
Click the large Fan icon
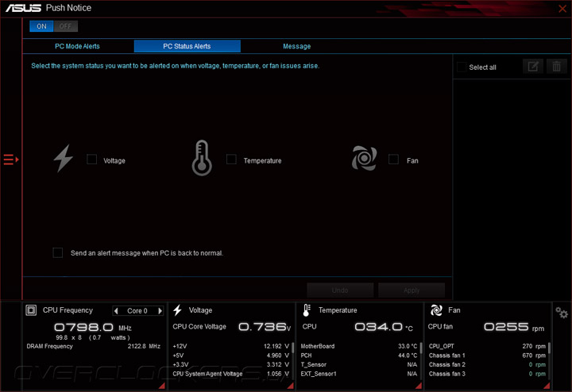(364, 158)
